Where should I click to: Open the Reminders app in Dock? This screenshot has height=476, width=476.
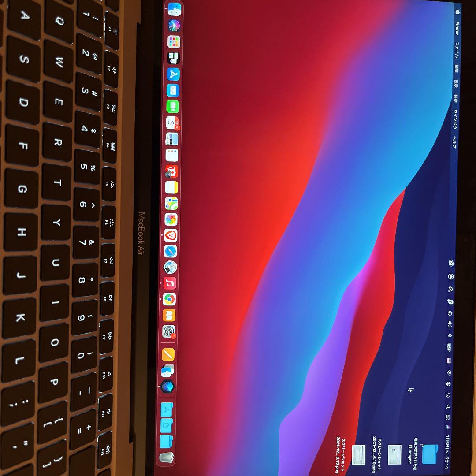coord(172,155)
